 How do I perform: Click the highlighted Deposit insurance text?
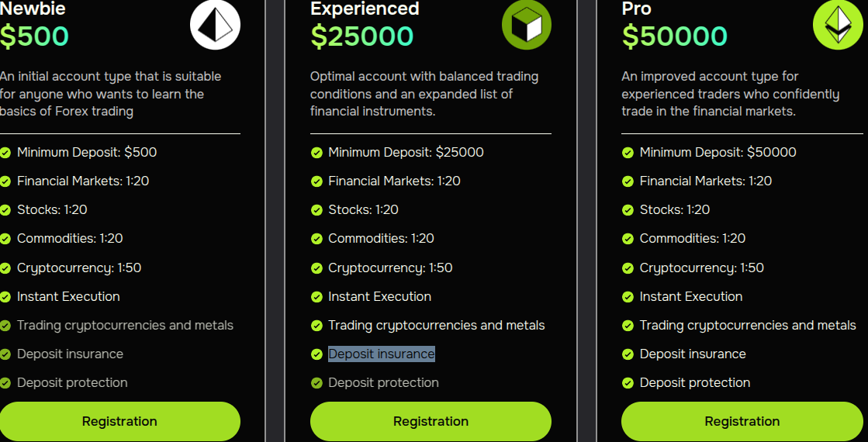coord(382,354)
